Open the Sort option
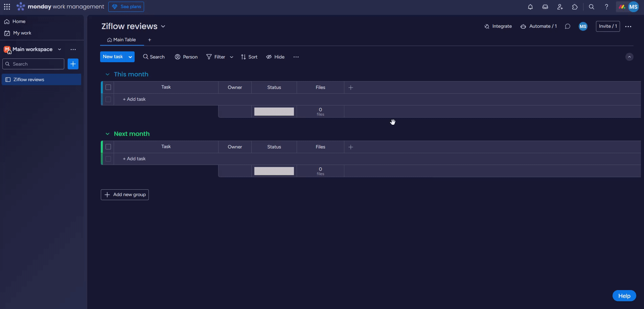This screenshot has width=644, height=309. tap(249, 57)
